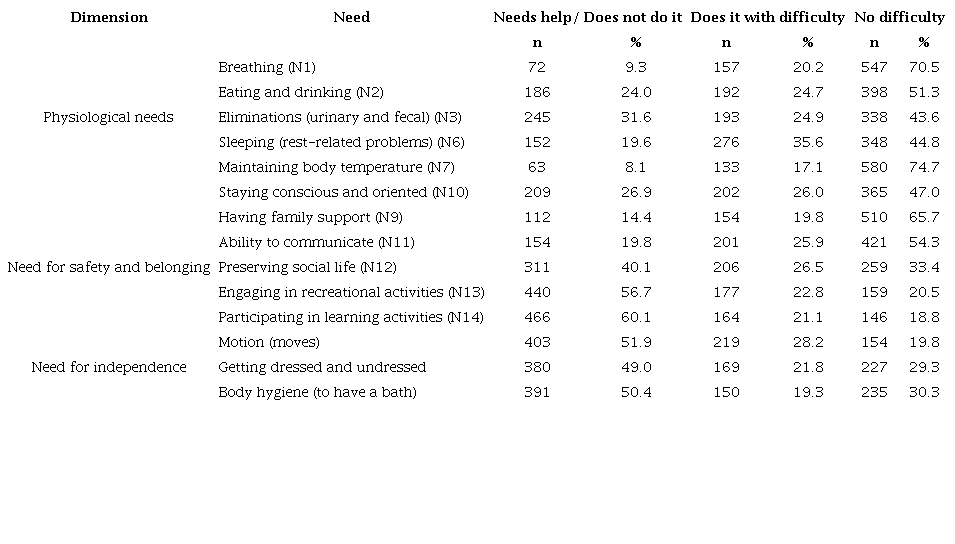Click the Dimension column header
The height and width of the screenshot is (544, 955).
[x=109, y=17]
